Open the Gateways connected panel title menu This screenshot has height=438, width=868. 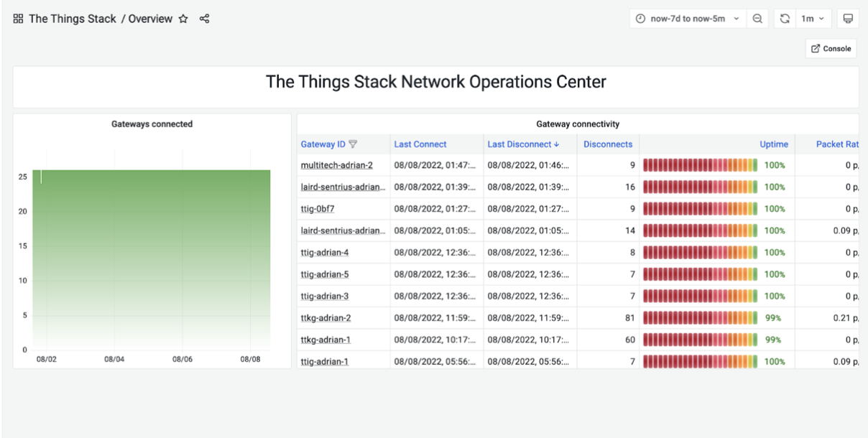coord(152,124)
